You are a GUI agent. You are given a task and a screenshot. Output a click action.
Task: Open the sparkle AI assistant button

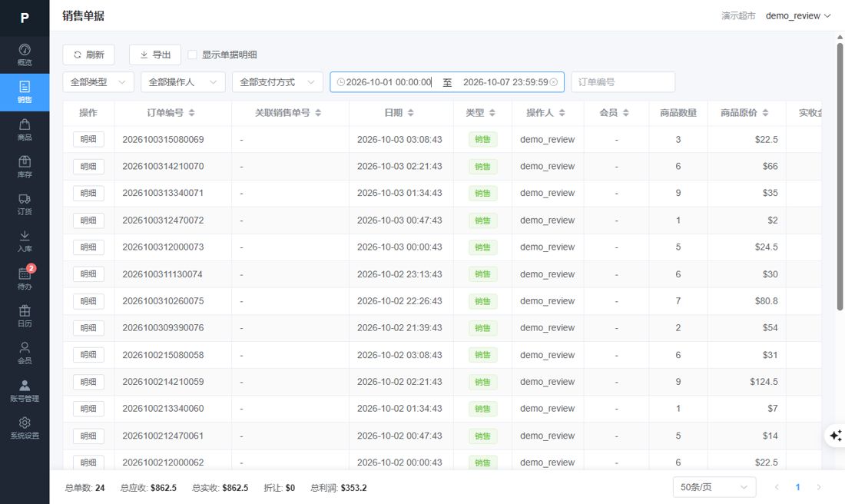(836, 435)
